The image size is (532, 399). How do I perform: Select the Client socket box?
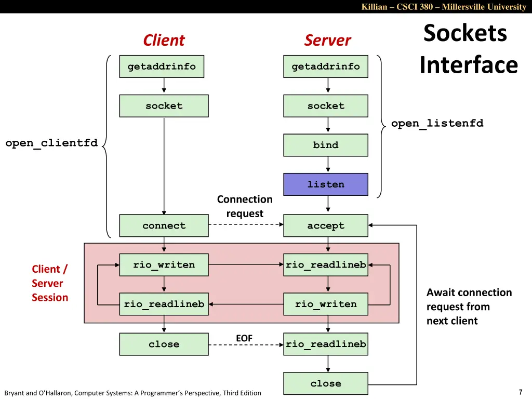tap(164, 106)
